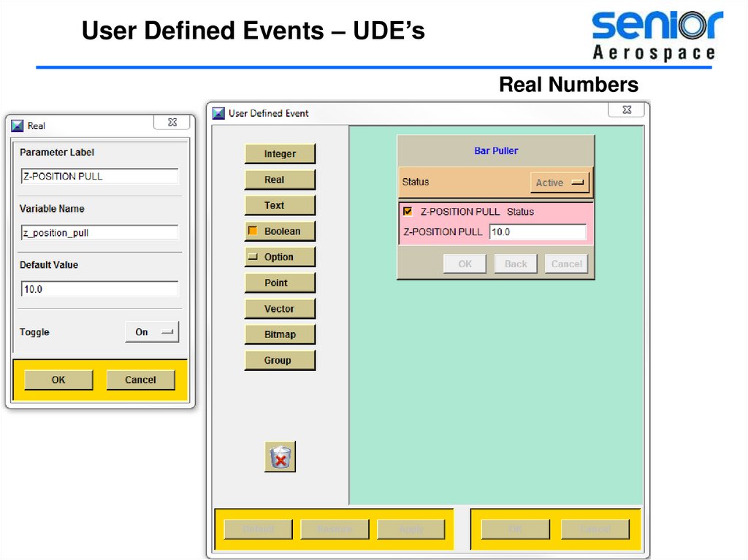The image size is (748, 560).
Task: Add a Text parameter
Action: [x=280, y=205]
